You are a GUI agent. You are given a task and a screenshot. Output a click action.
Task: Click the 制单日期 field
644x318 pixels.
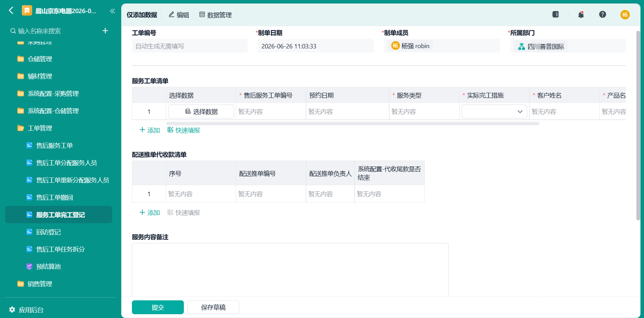(x=316, y=46)
